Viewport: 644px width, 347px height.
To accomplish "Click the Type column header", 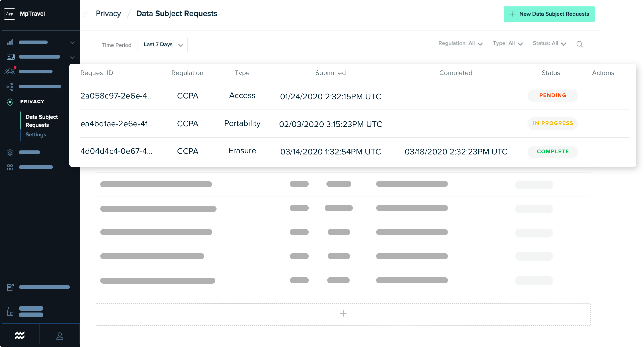I will tap(242, 73).
